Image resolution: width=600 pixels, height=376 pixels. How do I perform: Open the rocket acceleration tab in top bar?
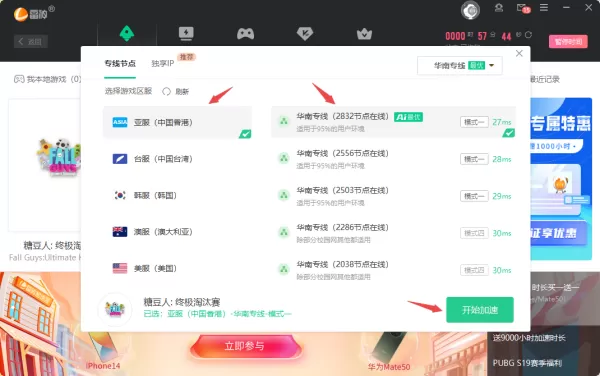127,34
